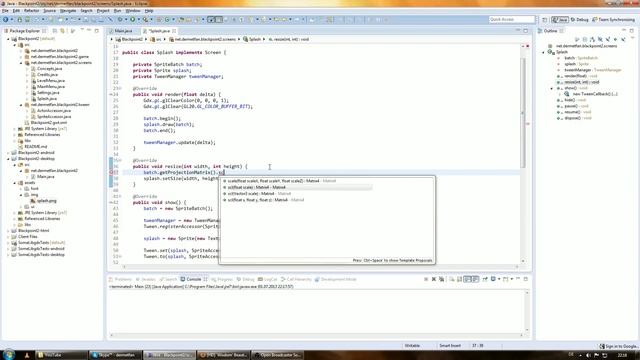Click the editor vertical scrollbar

coord(523,112)
